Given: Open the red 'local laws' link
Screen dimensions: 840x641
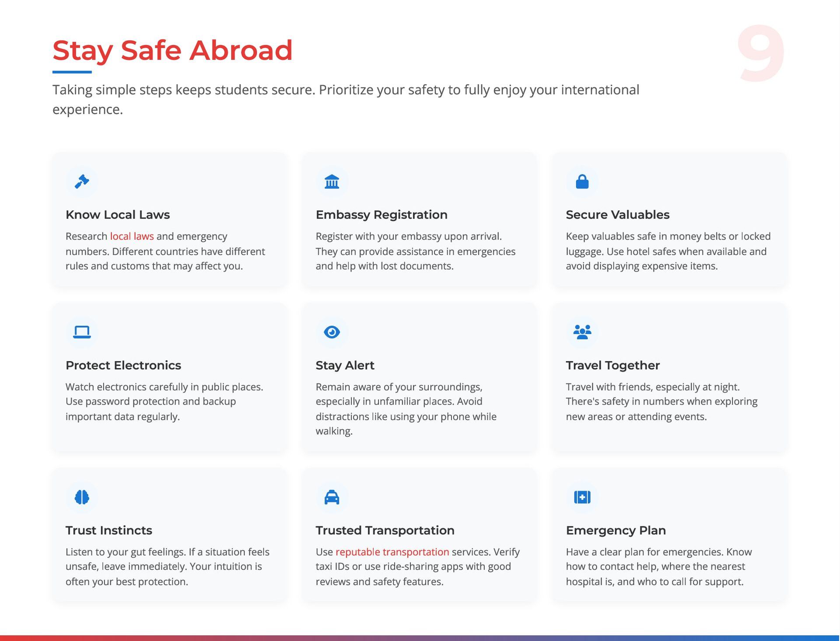Looking at the screenshot, I should (132, 236).
